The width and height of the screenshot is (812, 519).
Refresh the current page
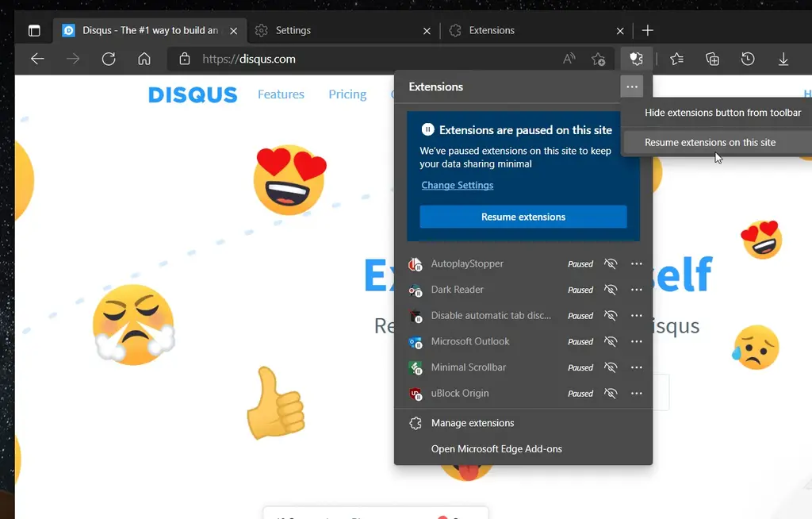[x=109, y=59]
